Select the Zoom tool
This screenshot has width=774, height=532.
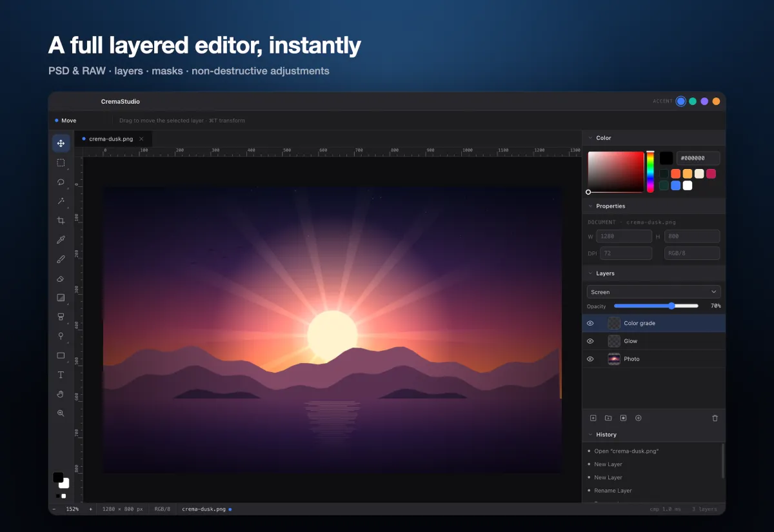point(61,413)
